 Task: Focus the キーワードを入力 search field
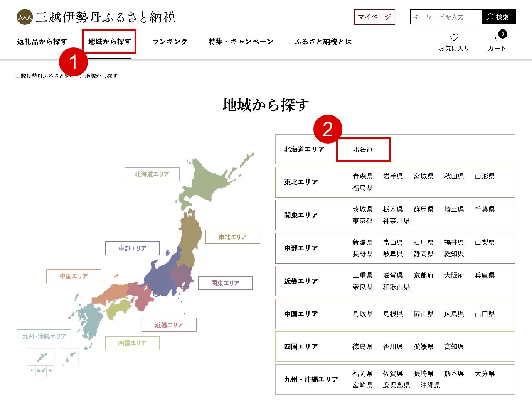pos(446,17)
